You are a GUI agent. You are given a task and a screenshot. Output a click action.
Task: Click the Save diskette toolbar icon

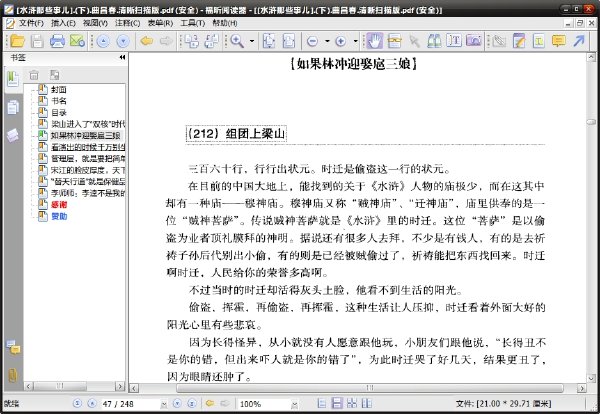[37, 41]
